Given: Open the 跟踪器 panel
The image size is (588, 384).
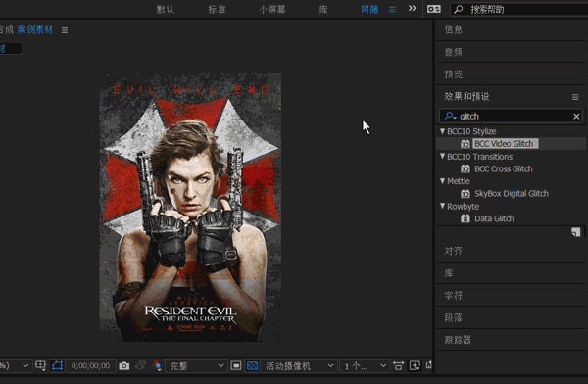Looking at the screenshot, I should [458, 340].
